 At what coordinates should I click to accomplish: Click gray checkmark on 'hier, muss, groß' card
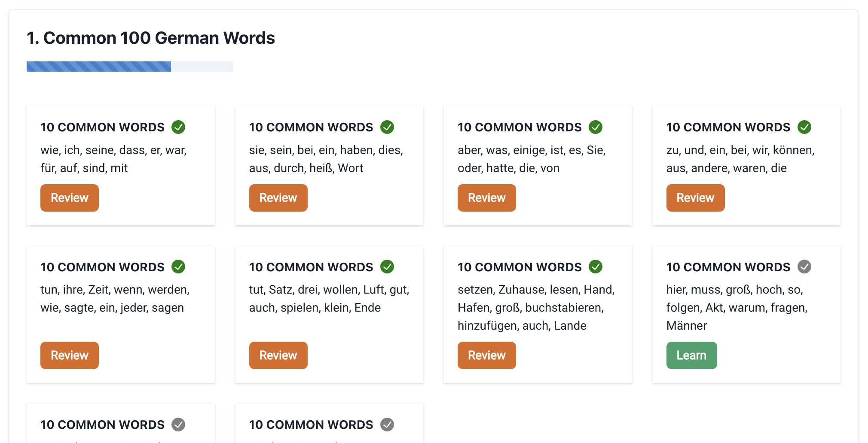point(804,267)
